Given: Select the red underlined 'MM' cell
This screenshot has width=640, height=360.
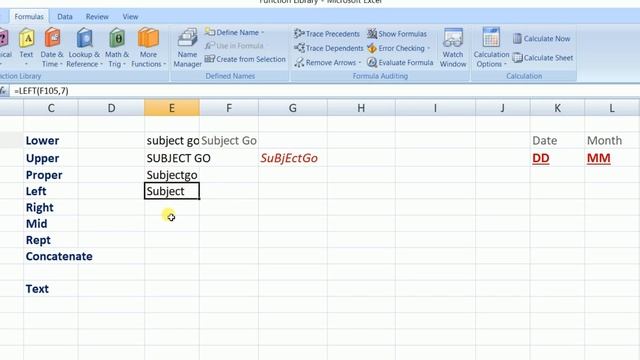Looking at the screenshot, I should point(612,158).
